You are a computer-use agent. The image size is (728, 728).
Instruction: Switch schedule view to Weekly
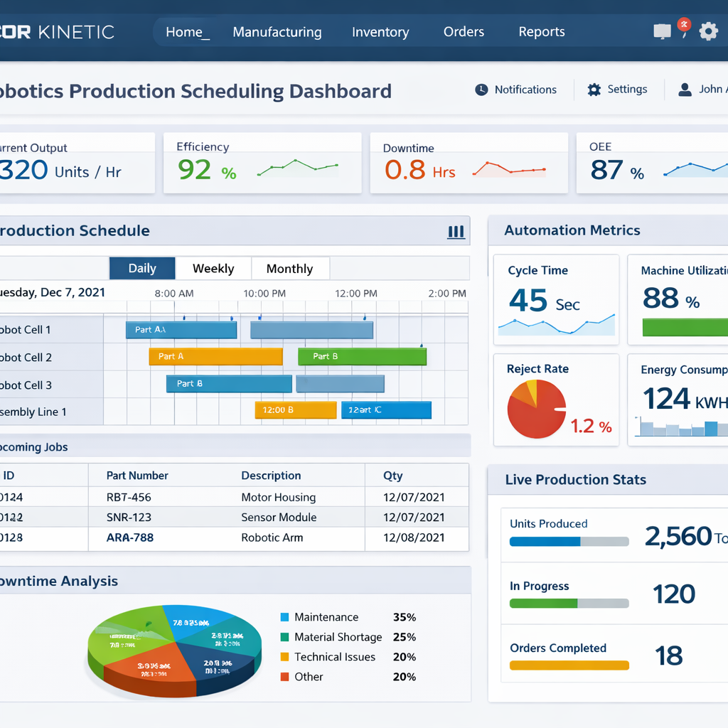pyautogui.click(x=213, y=268)
